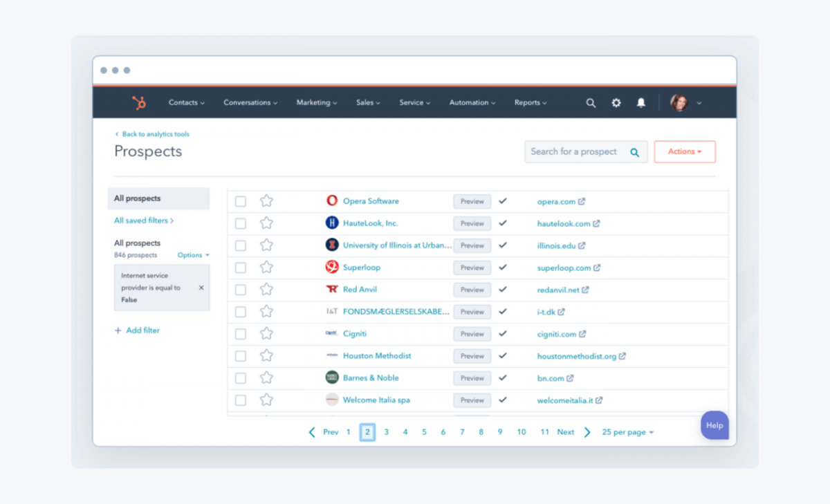Click the Barnes & Noble logo

pos(332,377)
